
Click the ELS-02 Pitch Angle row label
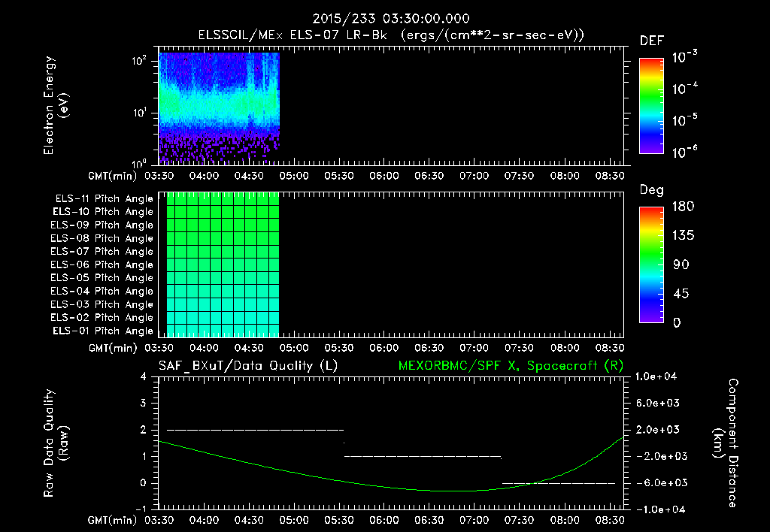pos(102,318)
